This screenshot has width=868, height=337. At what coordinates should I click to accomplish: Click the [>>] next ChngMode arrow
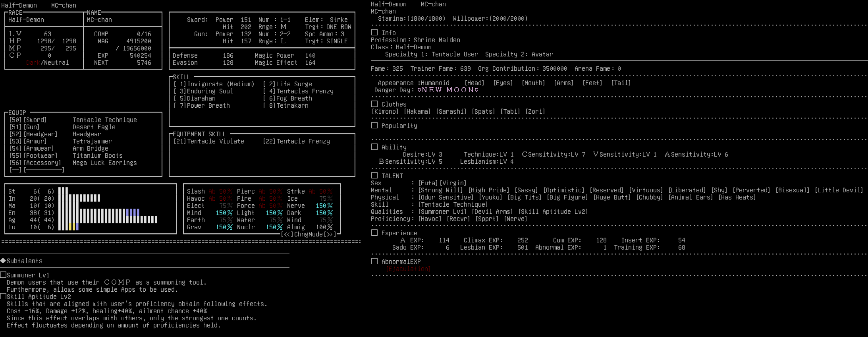(330, 234)
